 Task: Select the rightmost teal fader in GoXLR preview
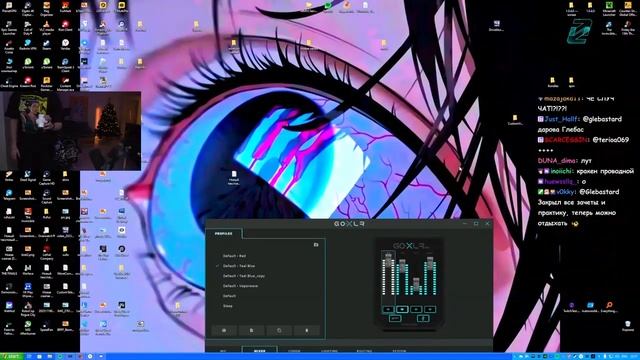(430, 276)
